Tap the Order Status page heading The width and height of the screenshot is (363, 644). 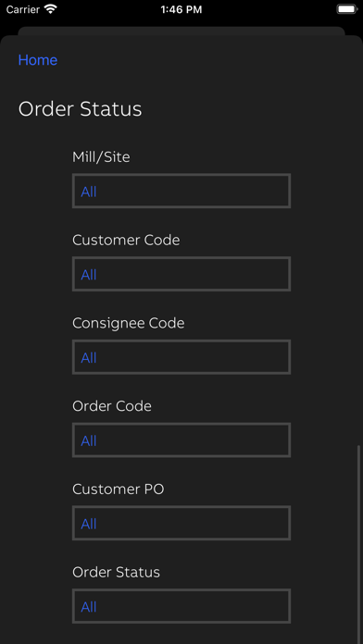point(81,110)
